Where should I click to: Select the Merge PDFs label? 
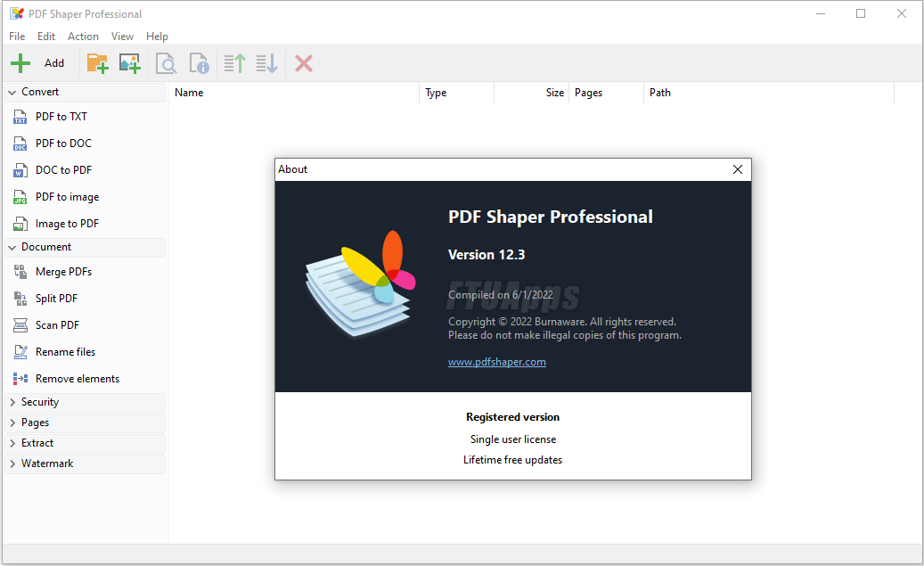pyautogui.click(x=63, y=272)
